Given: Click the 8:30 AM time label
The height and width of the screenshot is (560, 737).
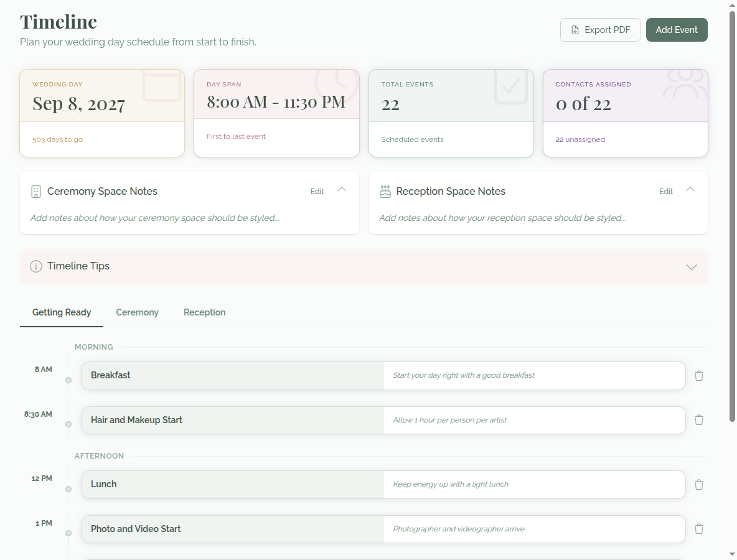Looking at the screenshot, I should pos(38,414).
